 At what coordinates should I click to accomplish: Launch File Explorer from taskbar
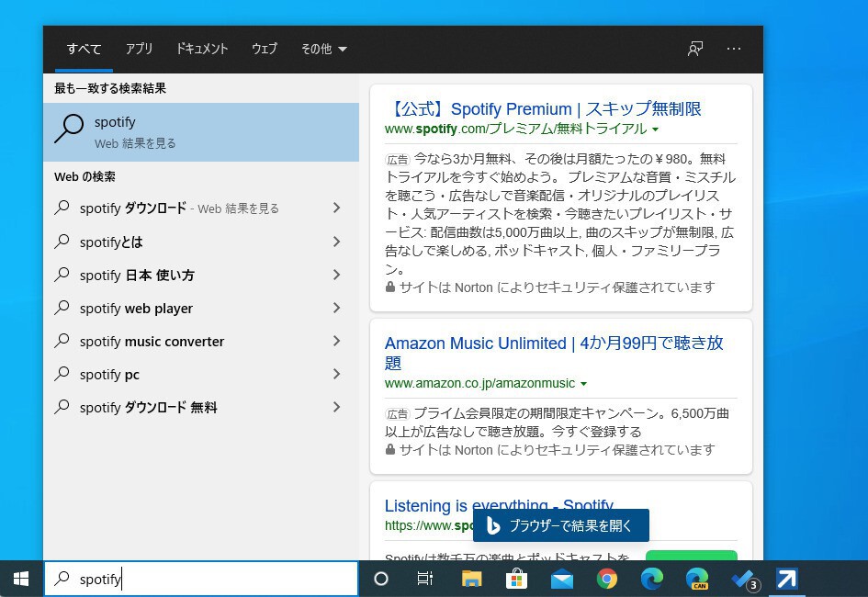[x=471, y=579]
